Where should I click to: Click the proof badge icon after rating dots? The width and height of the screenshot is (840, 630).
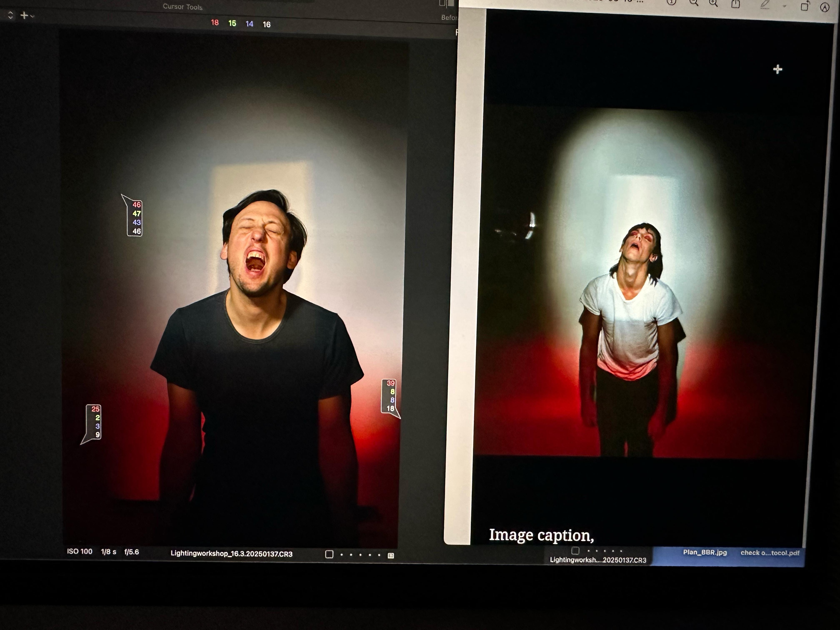coord(391,556)
